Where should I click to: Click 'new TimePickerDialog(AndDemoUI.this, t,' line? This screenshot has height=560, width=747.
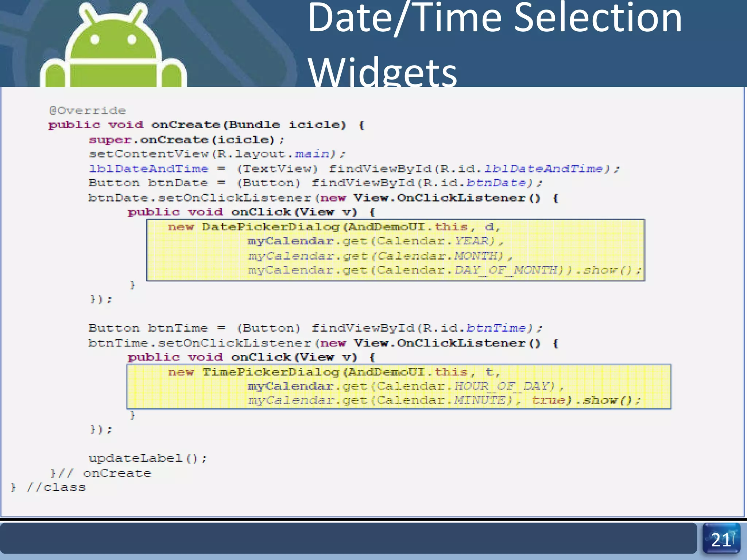click(334, 372)
